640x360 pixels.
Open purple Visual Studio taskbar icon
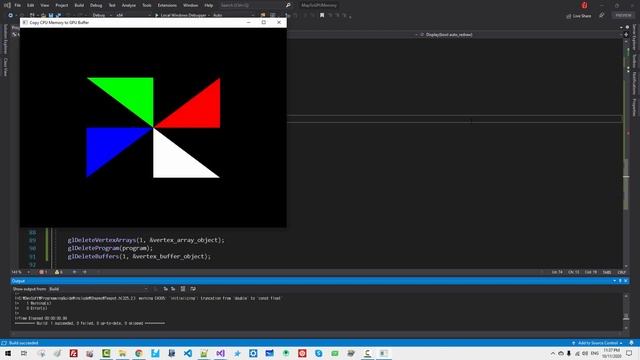[x=220, y=353]
